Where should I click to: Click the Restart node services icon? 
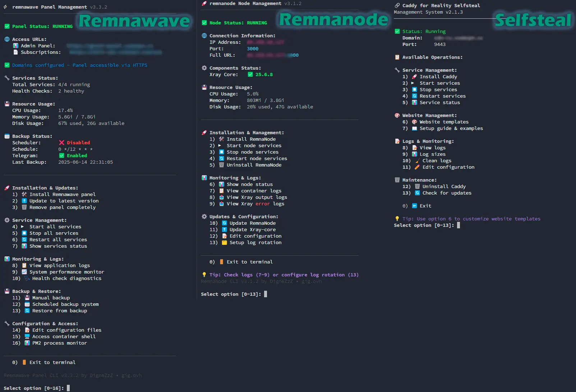point(221,158)
